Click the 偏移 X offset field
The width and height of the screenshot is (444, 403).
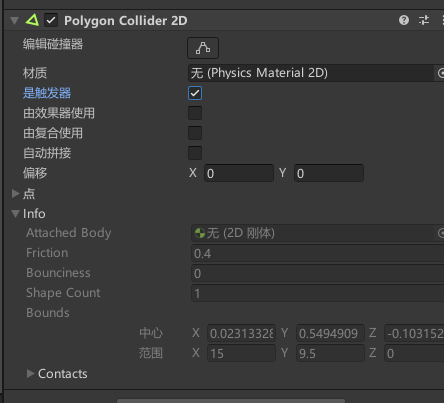coord(239,173)
